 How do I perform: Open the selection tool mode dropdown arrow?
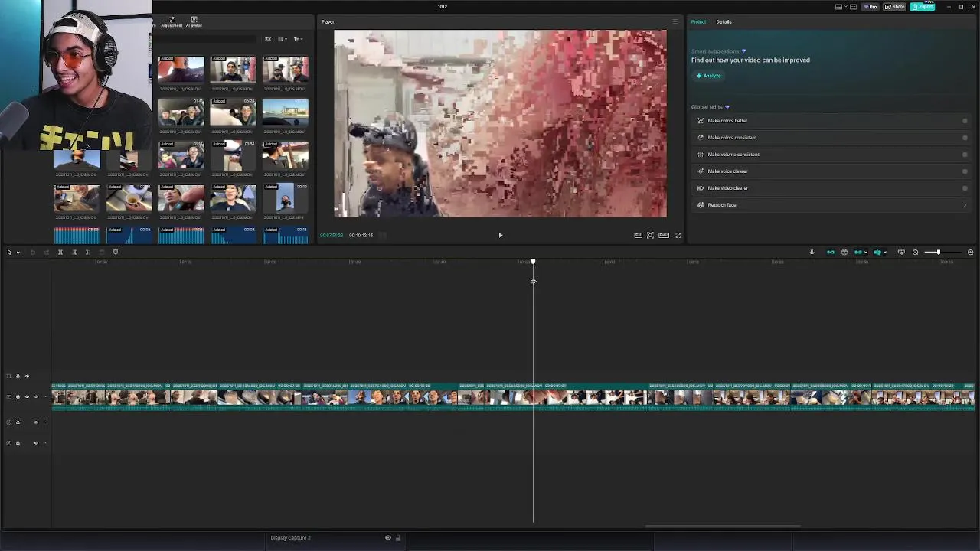(x=18, y=252)
